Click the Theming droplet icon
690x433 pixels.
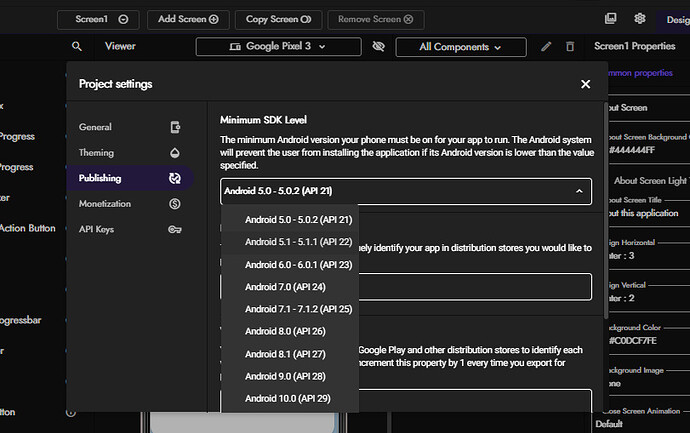[x=175, y=153]
